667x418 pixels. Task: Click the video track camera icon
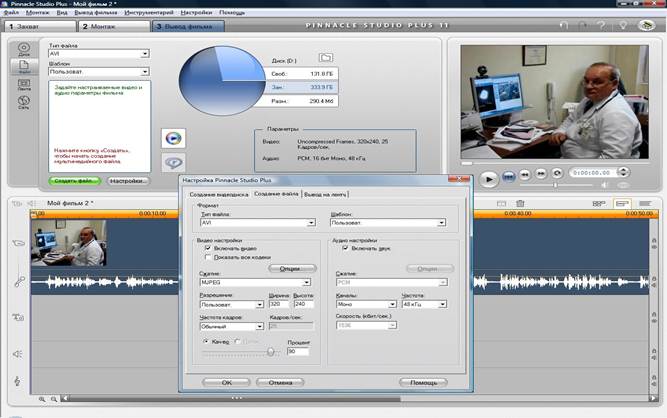[x=18, y=243]
